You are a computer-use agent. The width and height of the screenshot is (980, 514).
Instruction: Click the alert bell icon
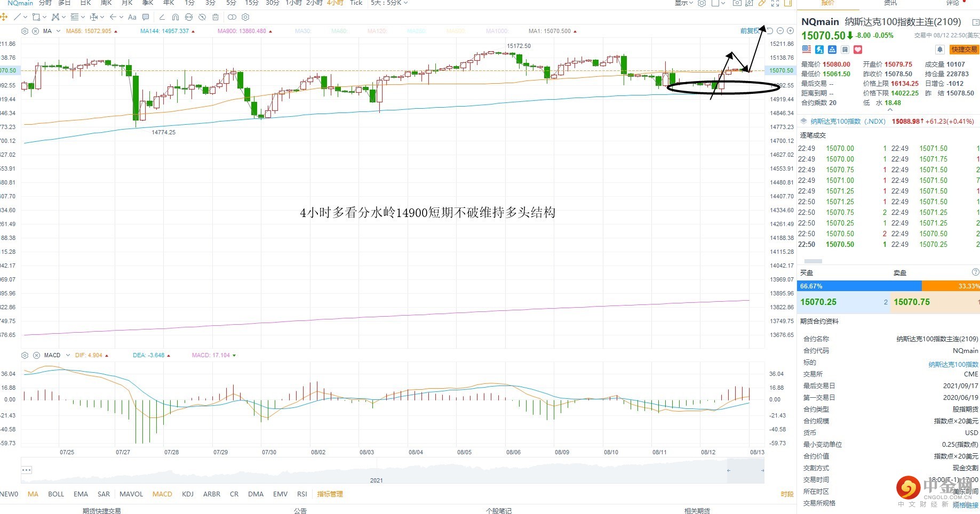940,50
